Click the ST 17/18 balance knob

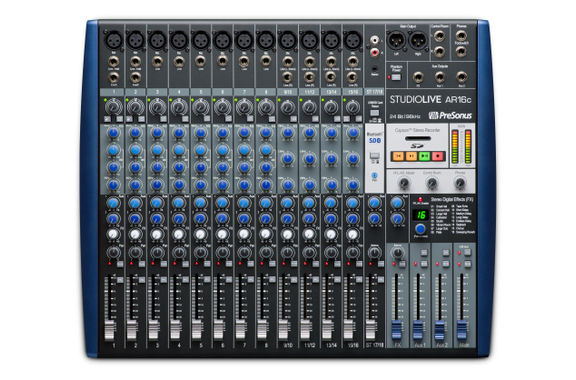pyautogui.click(x=374, y=252)
